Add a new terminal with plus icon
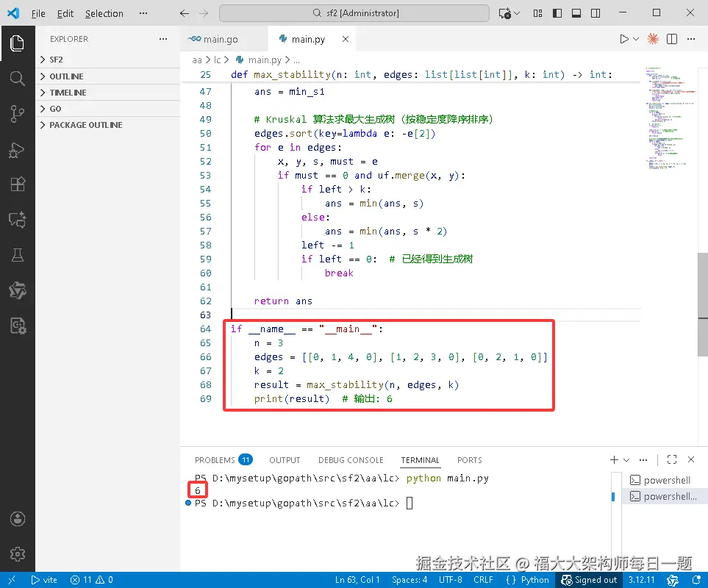The height and width of the screenshot is (588, 708). [614, 460]
